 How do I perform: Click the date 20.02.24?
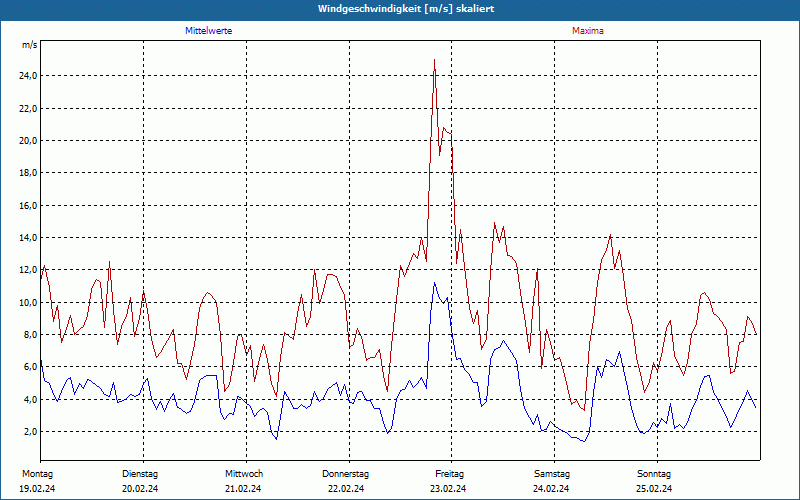(140, 489)
